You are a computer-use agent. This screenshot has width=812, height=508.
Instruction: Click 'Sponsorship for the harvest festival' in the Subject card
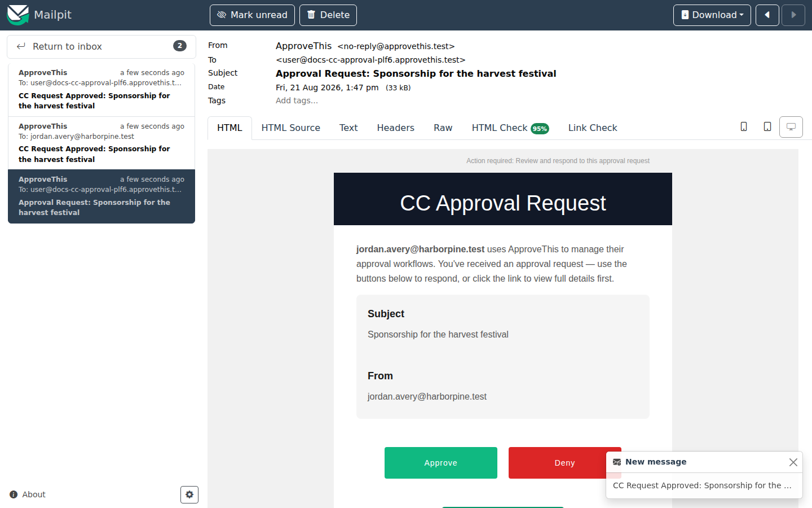pos(438,334)
